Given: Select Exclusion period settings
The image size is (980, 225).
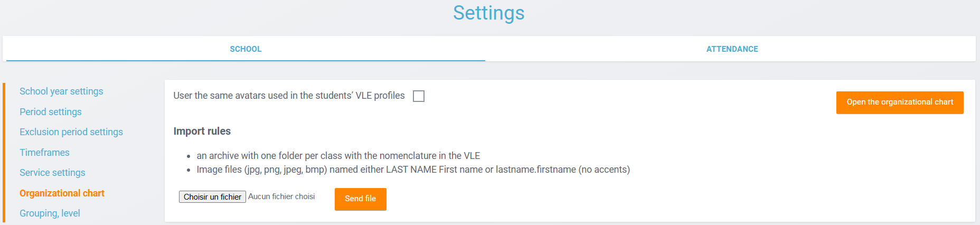Looking at the screenshot, I should point(71,132).
